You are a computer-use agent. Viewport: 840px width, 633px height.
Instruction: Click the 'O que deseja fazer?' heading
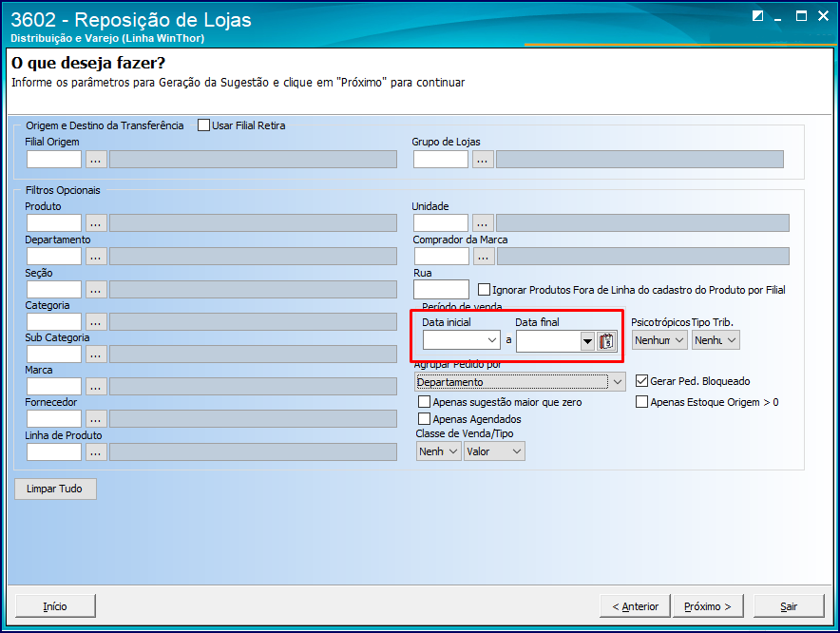pos(88,64)
